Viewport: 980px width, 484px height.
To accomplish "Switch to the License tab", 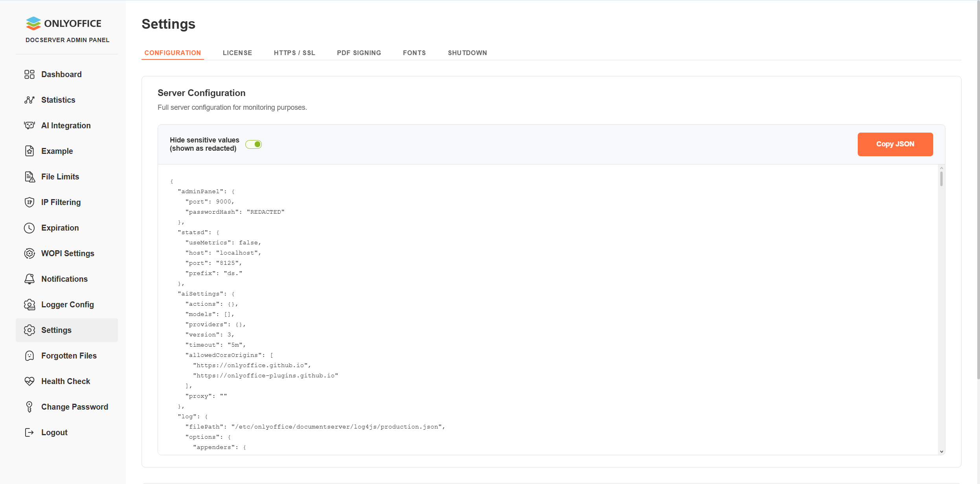I will [237, 53].
